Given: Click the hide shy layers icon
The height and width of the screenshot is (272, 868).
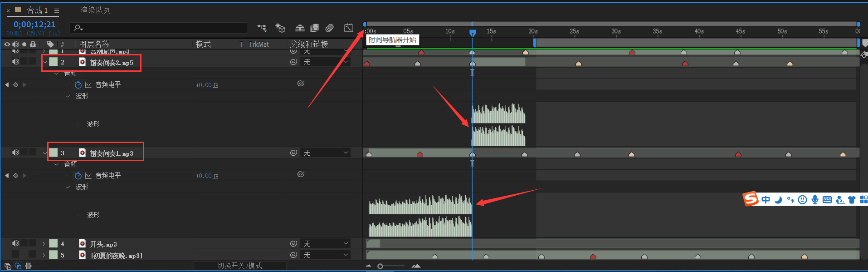Looking at the screenshot, I should click(300, 28).
